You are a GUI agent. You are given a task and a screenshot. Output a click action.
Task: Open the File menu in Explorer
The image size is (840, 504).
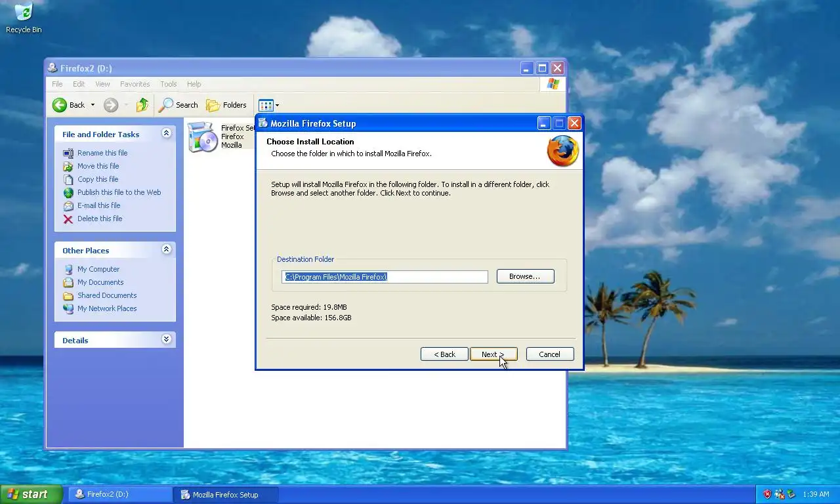coord(57,84)
